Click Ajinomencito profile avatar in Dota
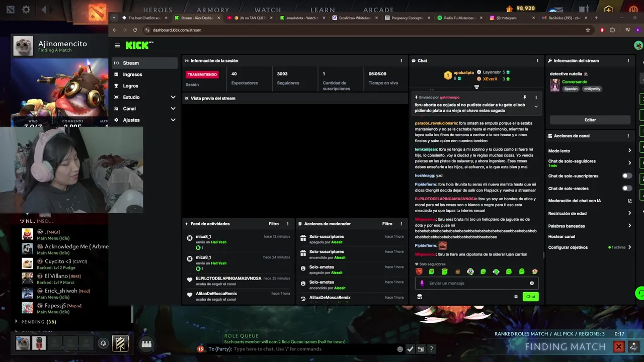644x362 pixels. click(x=23, y=46)
